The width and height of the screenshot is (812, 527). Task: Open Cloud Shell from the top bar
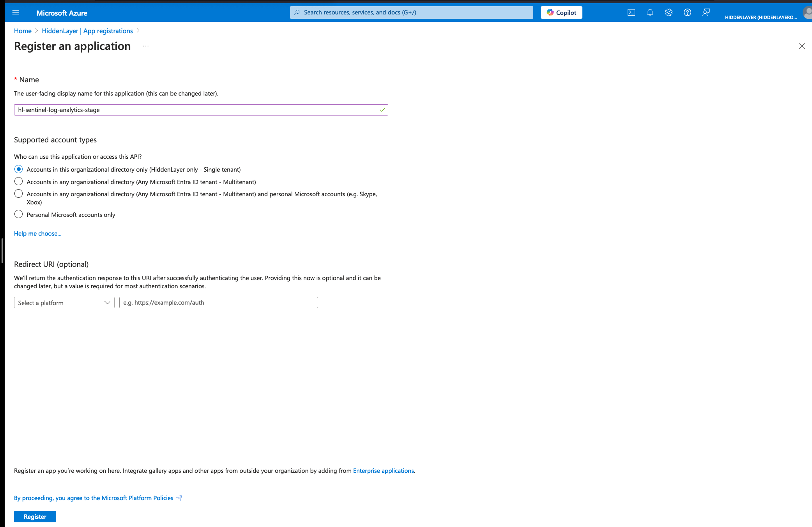click(x=631, y=12)
